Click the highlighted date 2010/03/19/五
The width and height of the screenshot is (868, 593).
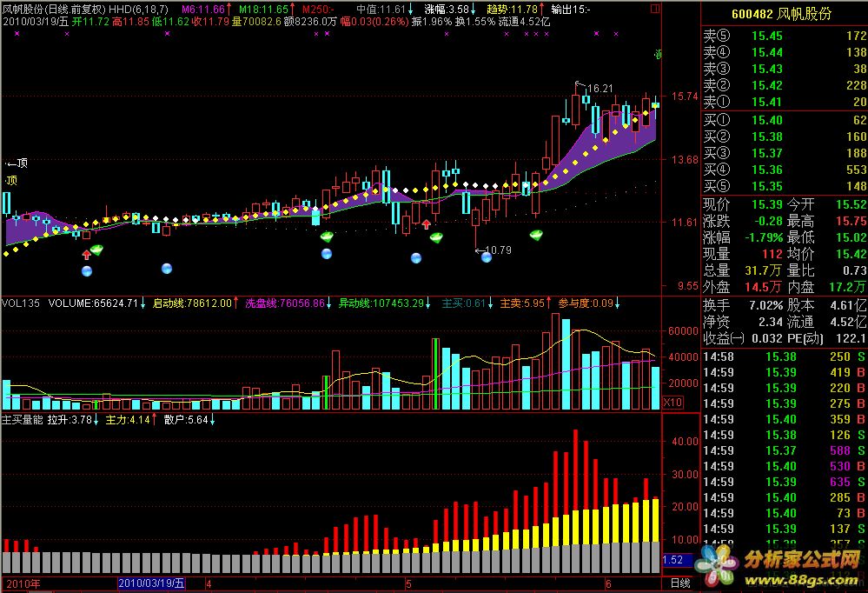pyautogui.click(x=151, y=583)
